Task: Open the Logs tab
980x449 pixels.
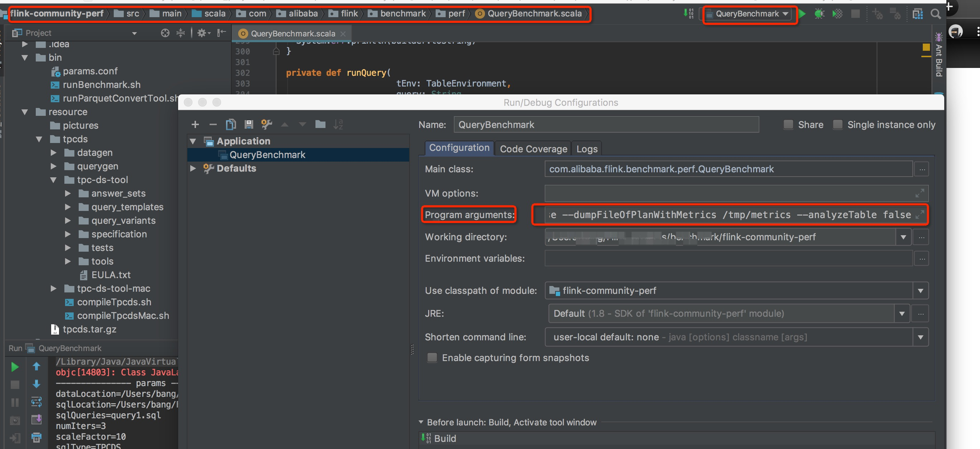Action: pos(587,149)
